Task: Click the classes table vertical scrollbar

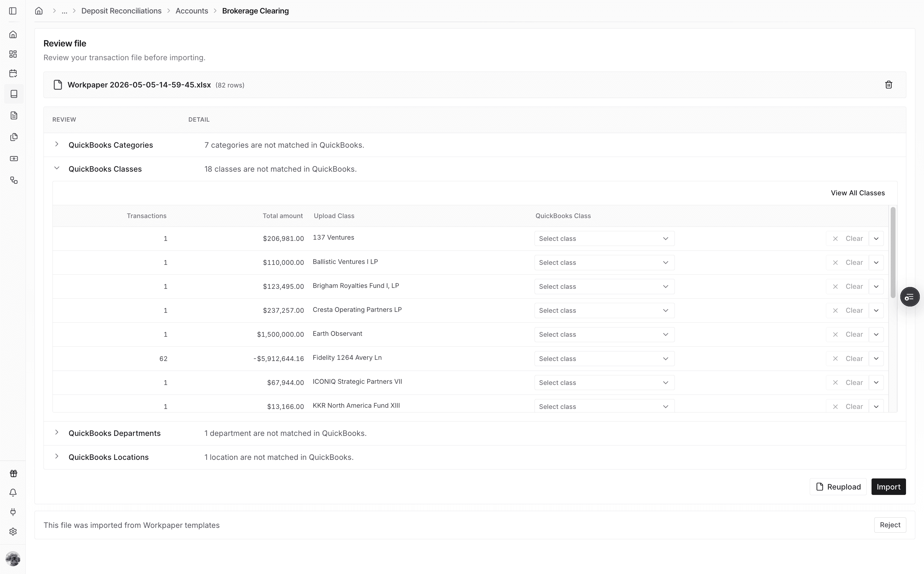Action: pos(893,253)
